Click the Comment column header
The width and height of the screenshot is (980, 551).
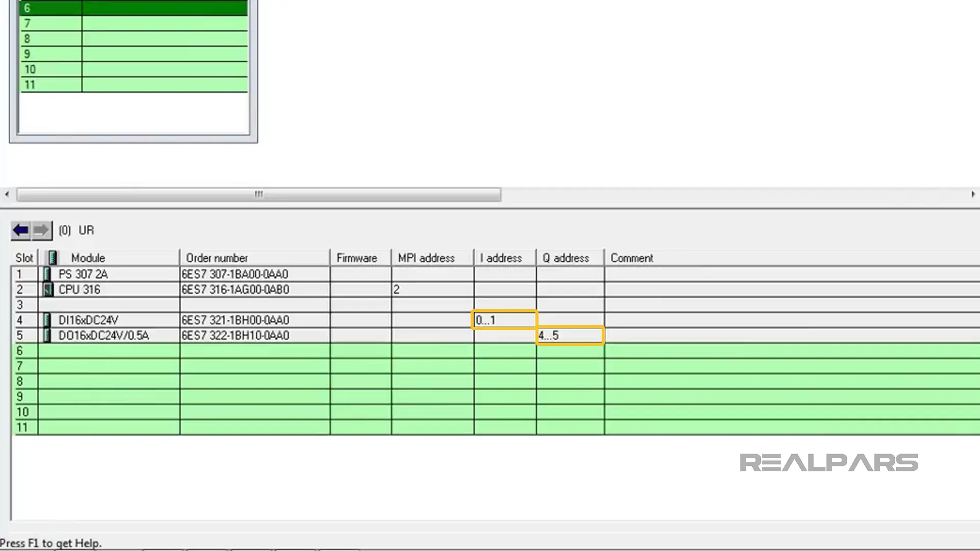(631, 258)
